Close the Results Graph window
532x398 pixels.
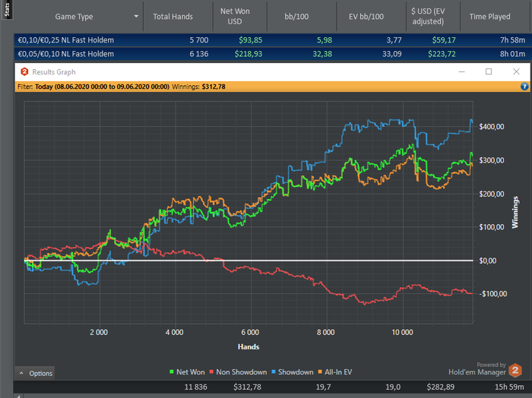click(516, 71)
